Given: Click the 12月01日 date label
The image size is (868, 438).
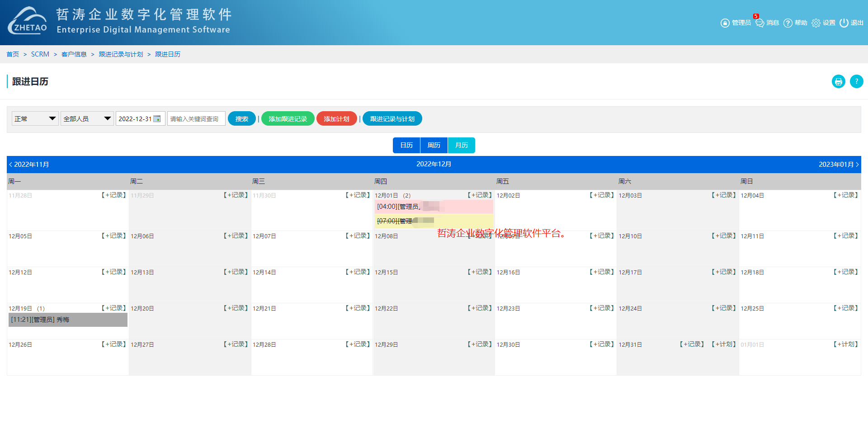Looking at the screenshot, I should [x=387, y=196].
